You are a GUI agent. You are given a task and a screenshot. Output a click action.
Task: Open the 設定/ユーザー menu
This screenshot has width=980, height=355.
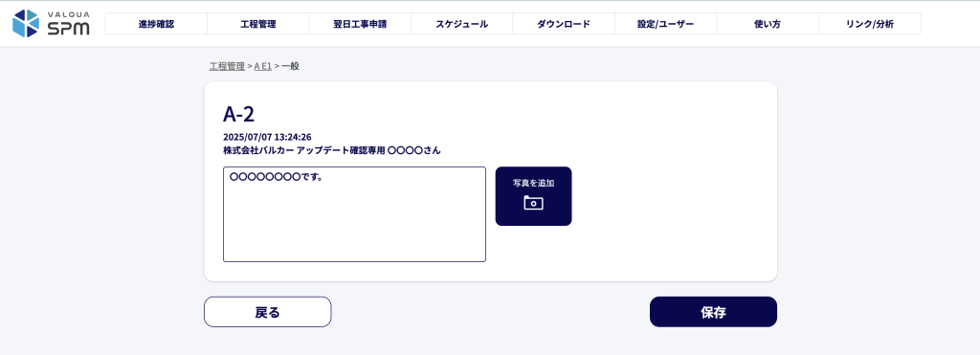coord(666,24)
